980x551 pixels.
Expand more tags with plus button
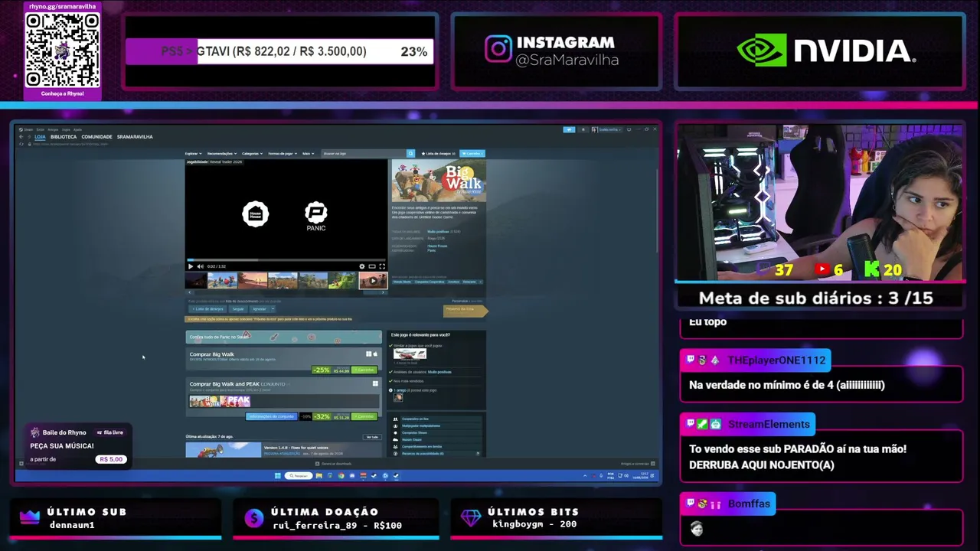[x=481, y=282]
